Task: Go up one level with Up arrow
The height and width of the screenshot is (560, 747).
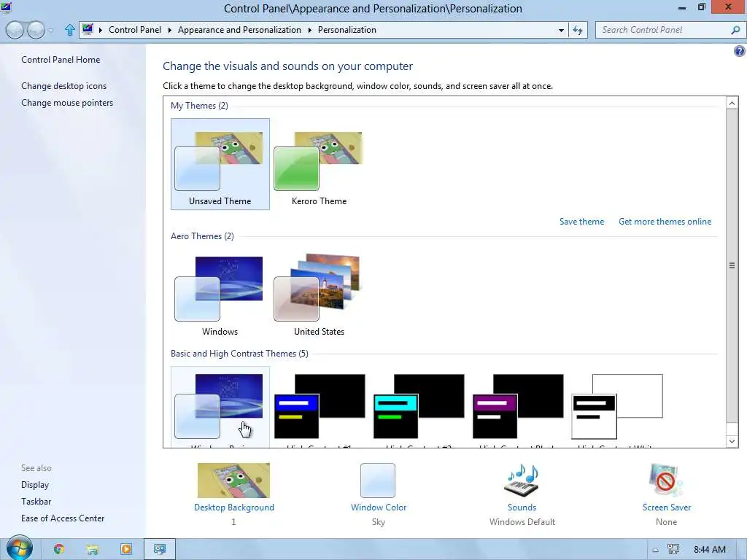Action: click(69, 30)
